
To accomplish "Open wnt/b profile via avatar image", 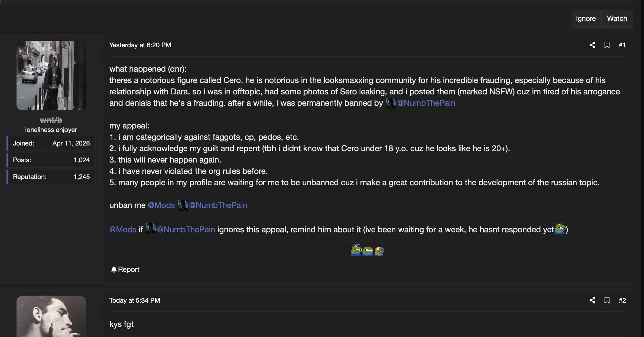I will click(51, 75).
